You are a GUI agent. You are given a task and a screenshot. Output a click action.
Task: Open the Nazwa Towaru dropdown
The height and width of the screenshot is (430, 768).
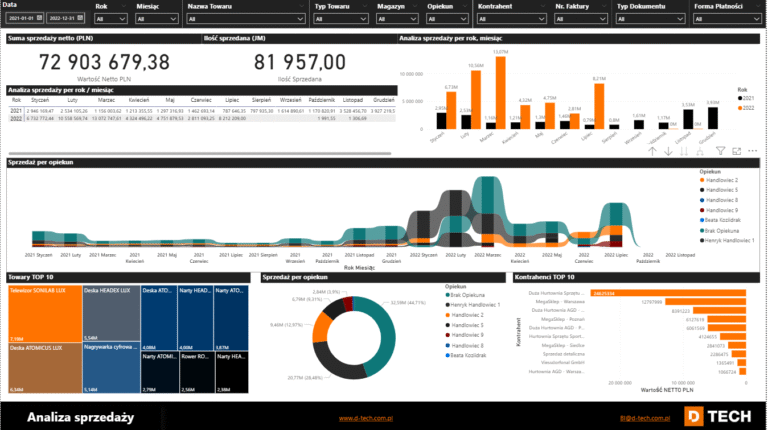[x=243, y=18]
